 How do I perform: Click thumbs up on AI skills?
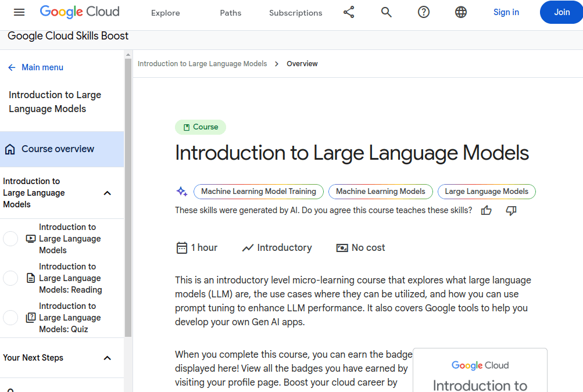tap(487, 210)
